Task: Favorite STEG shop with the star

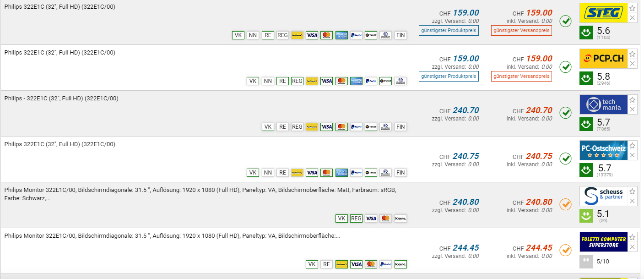Action: 632,8
